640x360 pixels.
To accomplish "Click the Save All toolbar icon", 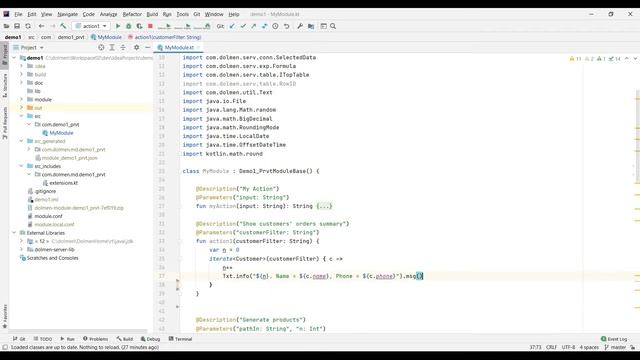I will (x=17, y=26).
